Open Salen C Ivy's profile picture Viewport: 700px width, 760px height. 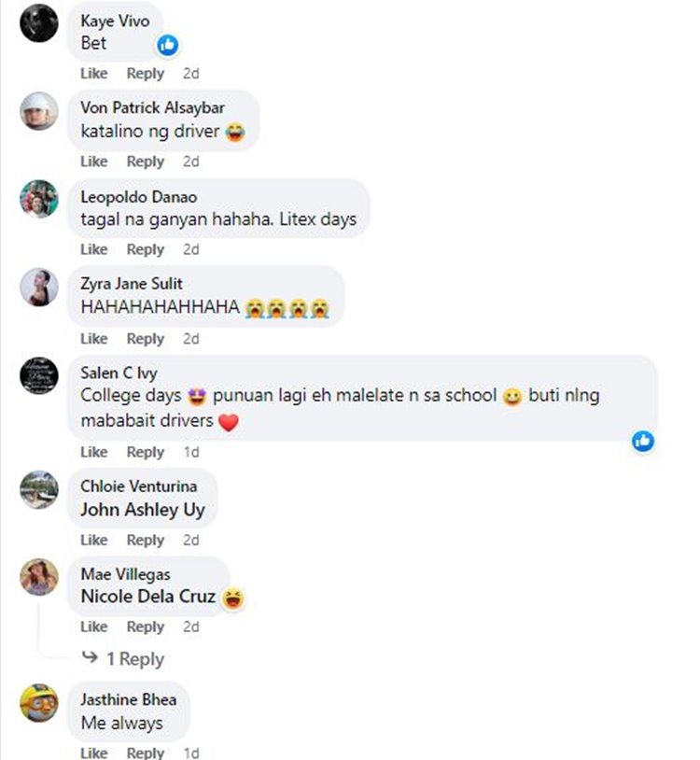(39, 376)
